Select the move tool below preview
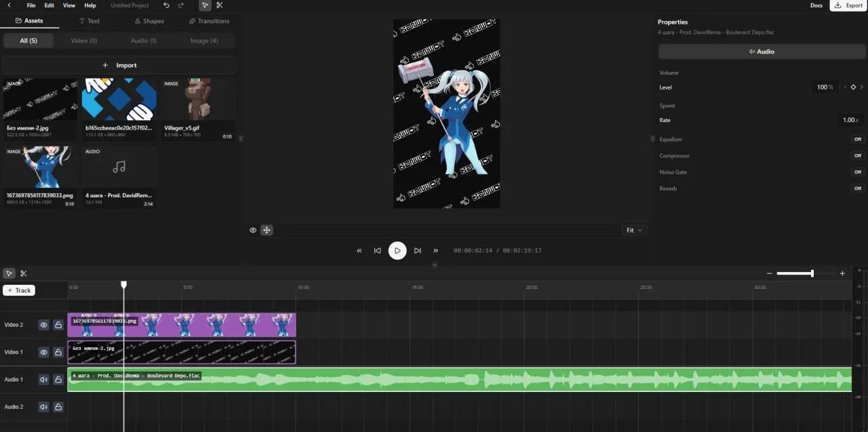The width and height of the screenshot is (868, 432). (267, 230)
